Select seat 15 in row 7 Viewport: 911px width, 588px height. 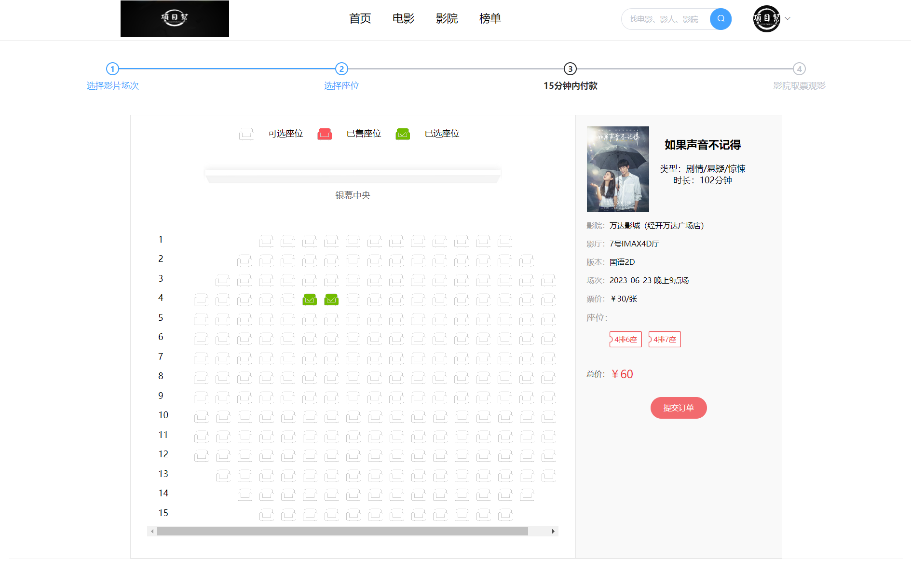[x=505, y=358]
